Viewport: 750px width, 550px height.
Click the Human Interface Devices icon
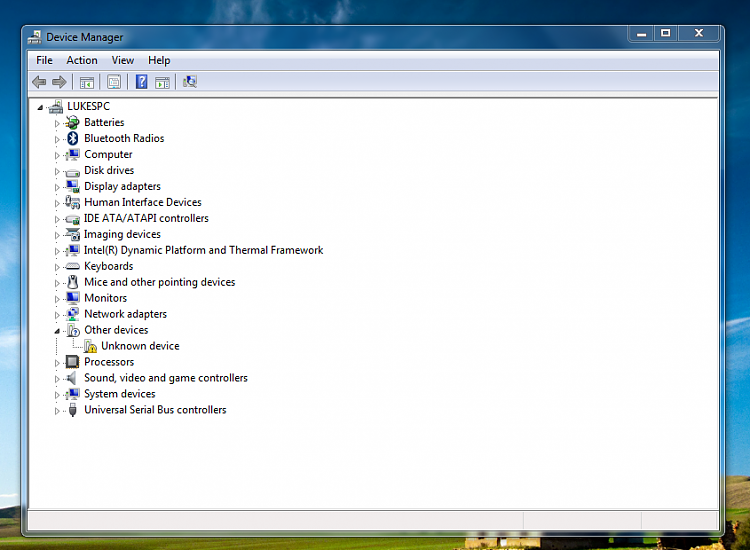[x=72, y=202]
